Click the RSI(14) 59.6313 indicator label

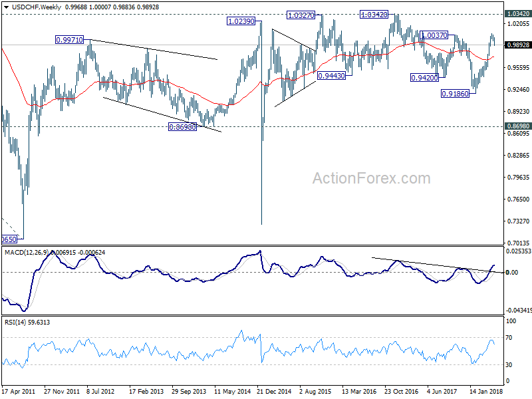click(27, 323)
